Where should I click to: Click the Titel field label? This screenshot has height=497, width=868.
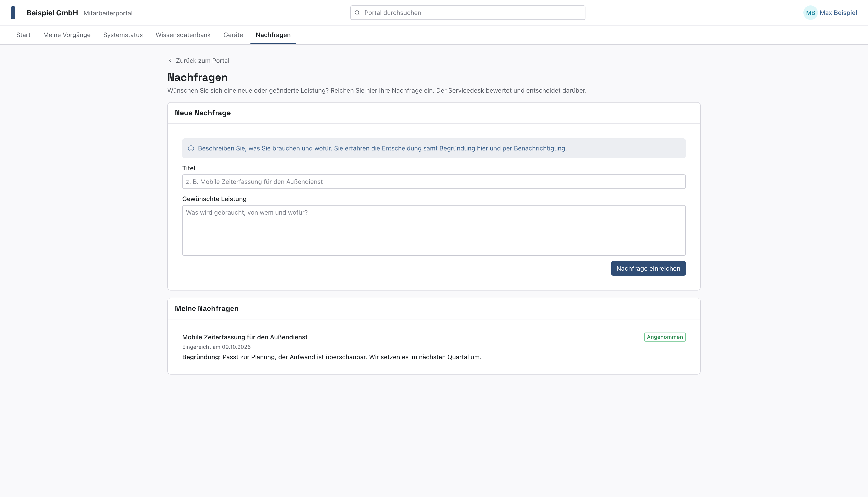[189, 168]
